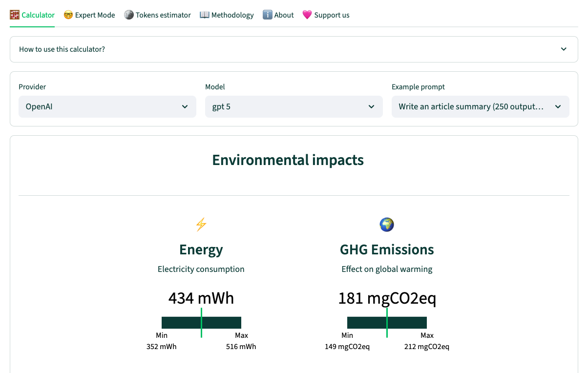
Task: Go to the About tab
Action: click(x=284, y=15)
